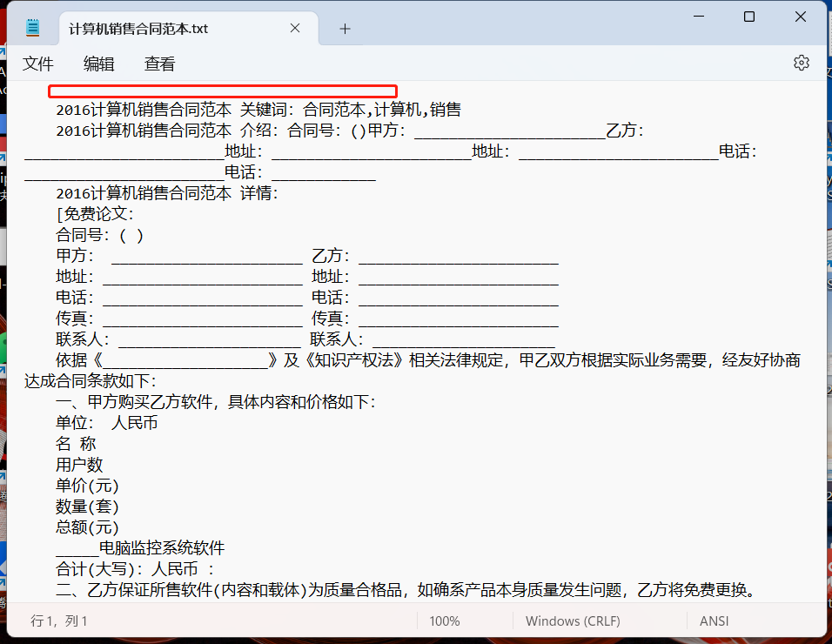The image size is (832, 644).
Task: Open the 文件 menu
Action: [x=37, y=64]
